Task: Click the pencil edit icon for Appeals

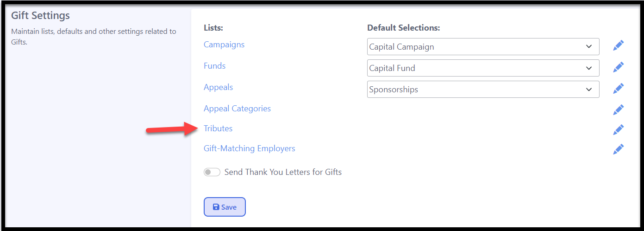Action: 618,88
